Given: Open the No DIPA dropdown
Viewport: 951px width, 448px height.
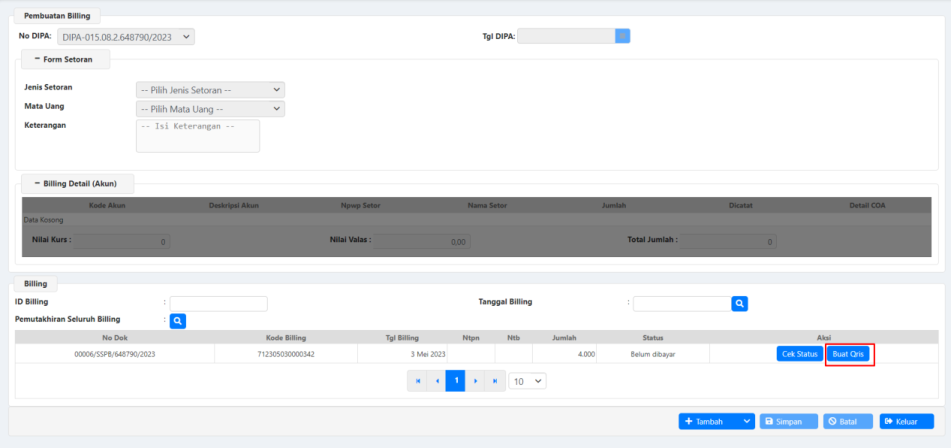Looking at the screenshot, I should (x=125, y=37).
